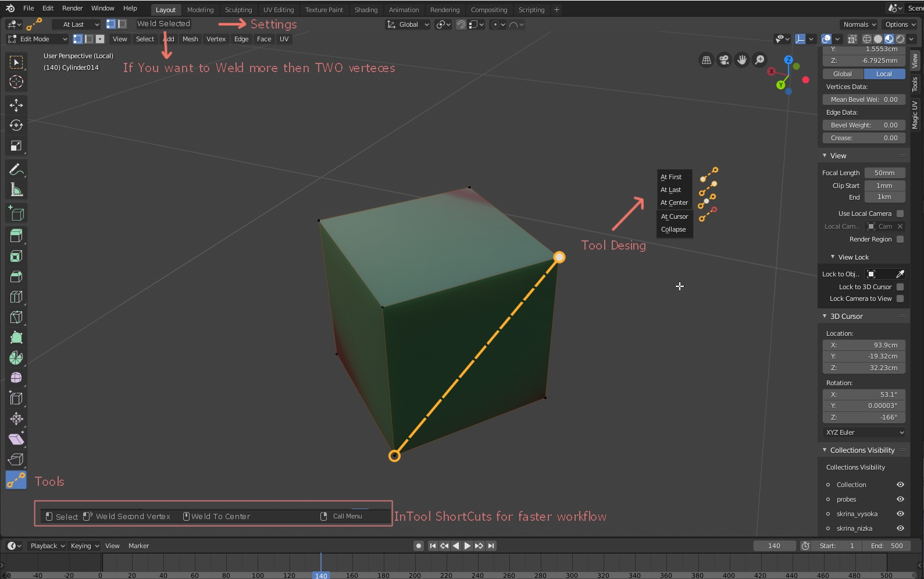Select the Weld vertices tool
The image size is (924, 579).
16,480
